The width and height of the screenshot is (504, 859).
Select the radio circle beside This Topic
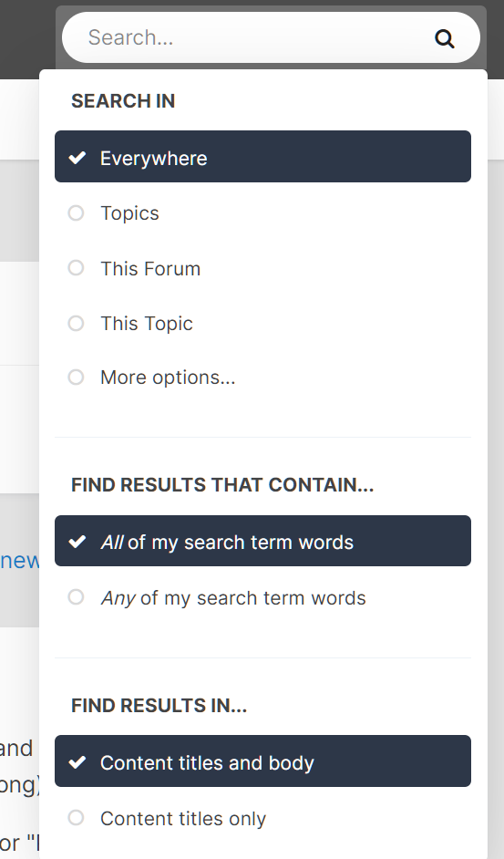[76, 323]
